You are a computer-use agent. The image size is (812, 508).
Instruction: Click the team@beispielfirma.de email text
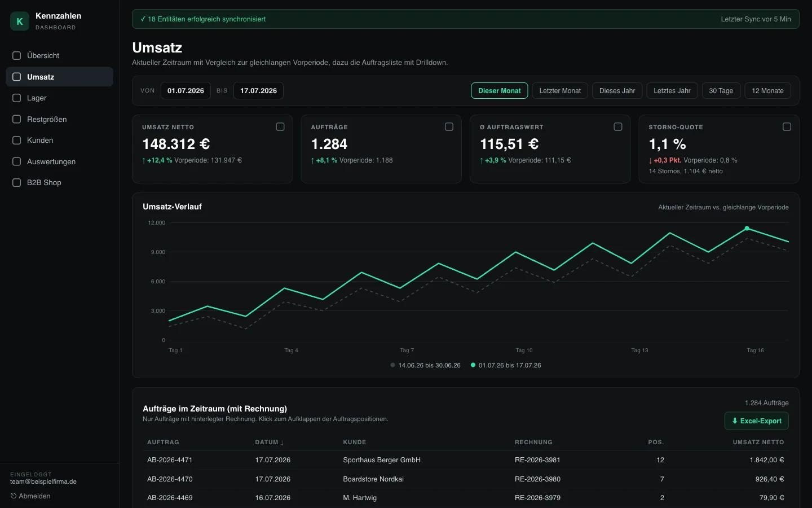pyautogui.click(x=43, y=481)
